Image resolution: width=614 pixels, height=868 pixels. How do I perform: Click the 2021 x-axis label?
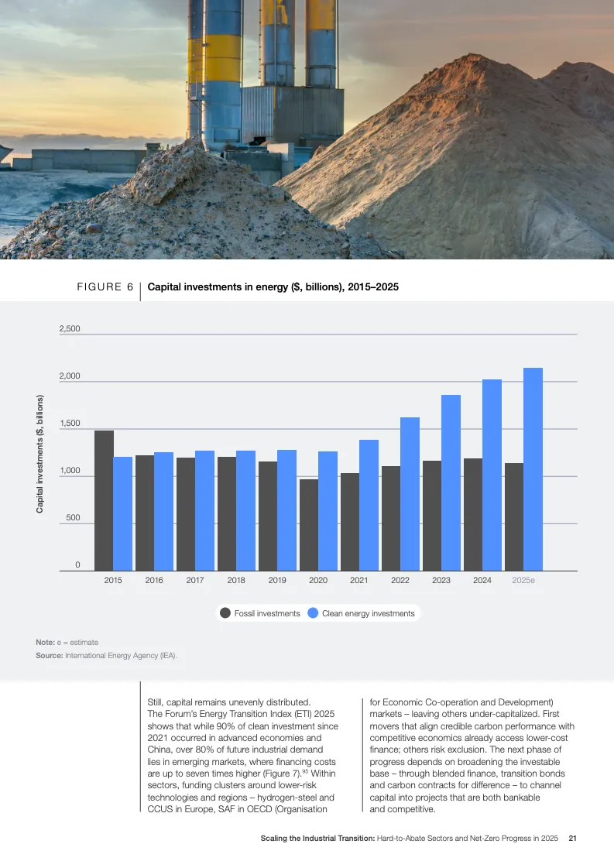point(358,580)
